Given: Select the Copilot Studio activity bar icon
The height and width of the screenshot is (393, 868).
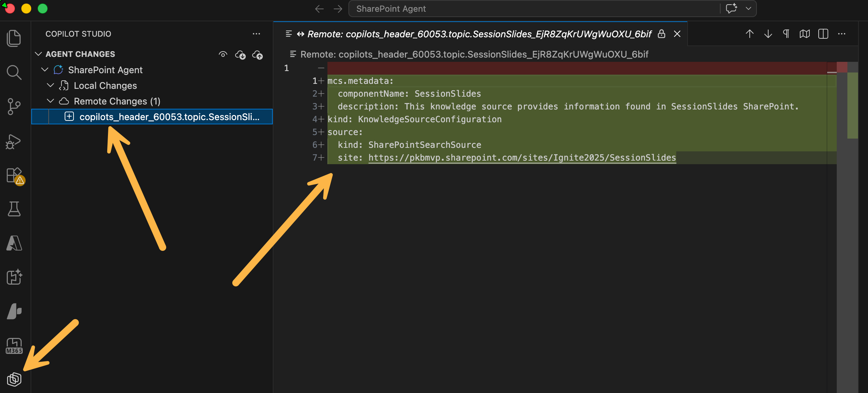Looking at the screenshot, I should click(14, 379).
